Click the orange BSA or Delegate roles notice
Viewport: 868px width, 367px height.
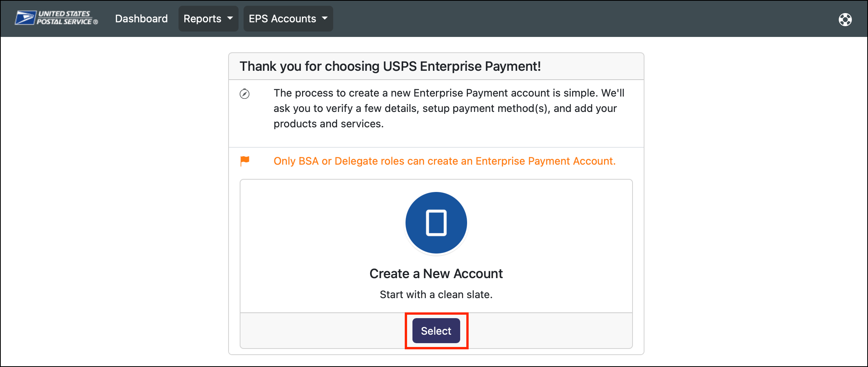coord(444,161)
